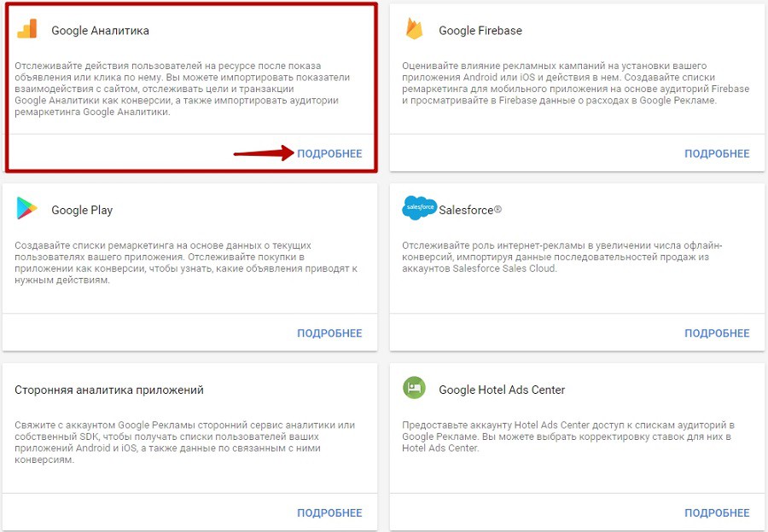Open ПОДРОБНЕЕ under Сторонняя аналитика приложений

329,513
